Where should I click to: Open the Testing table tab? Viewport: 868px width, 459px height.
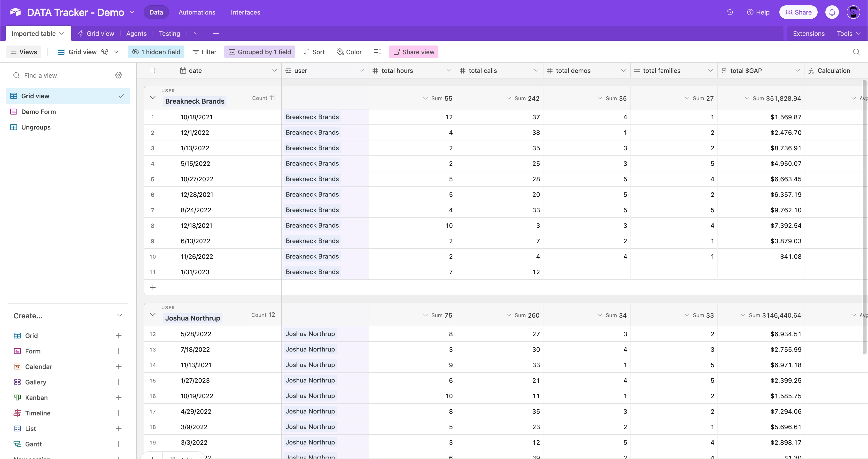[x=169, y=33]
